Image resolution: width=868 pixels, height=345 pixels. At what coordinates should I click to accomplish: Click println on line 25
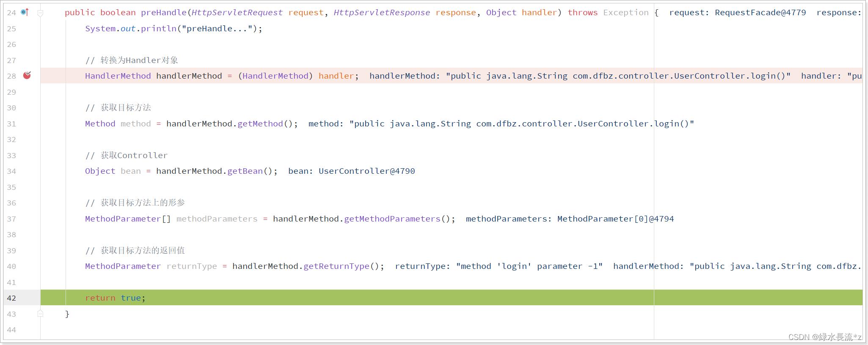click(x=158, y=29)
